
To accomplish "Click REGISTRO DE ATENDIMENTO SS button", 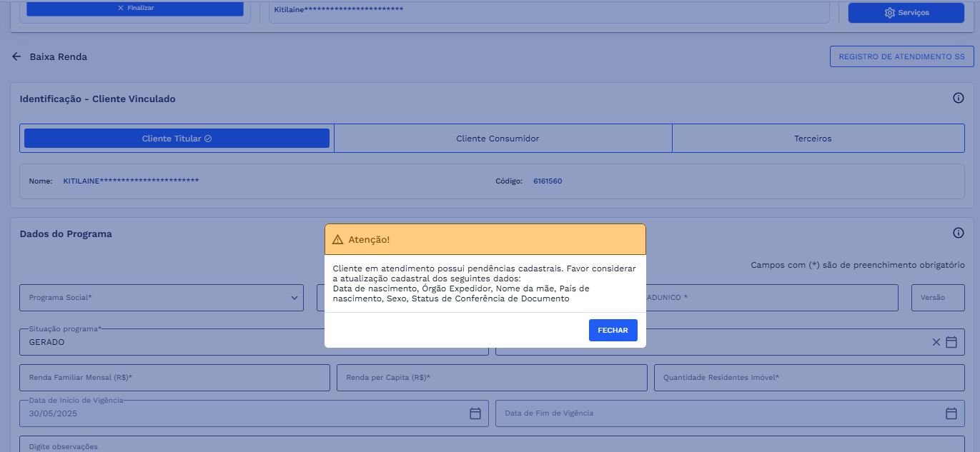I will tap(901, 56).
